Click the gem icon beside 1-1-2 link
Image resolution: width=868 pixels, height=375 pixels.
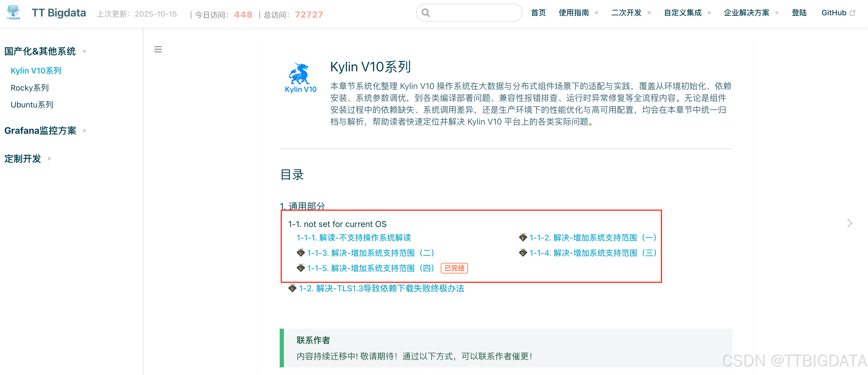tap(523, 238)
